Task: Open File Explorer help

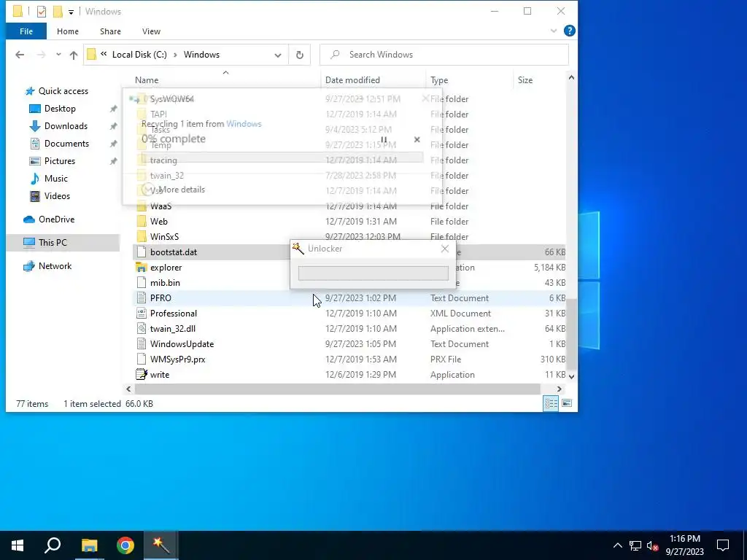Action: click(569, 31)
